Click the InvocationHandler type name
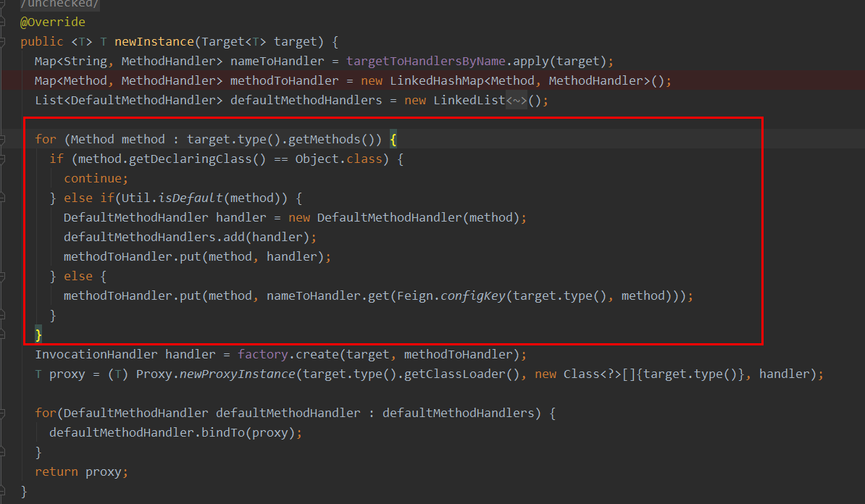Image resolution: width=865 pixels, height=504 pixels. pos(96,355)
